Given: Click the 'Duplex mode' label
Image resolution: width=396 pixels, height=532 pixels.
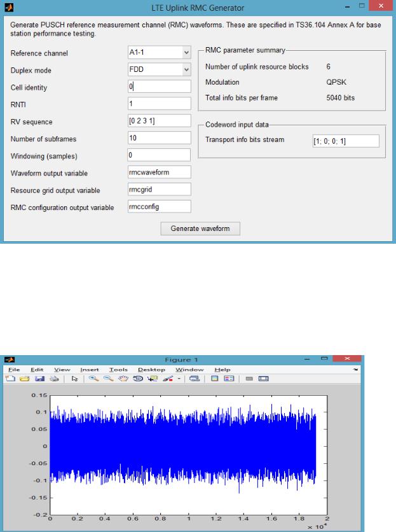Looking at the screenshot, I should click(x=31, y=71).
